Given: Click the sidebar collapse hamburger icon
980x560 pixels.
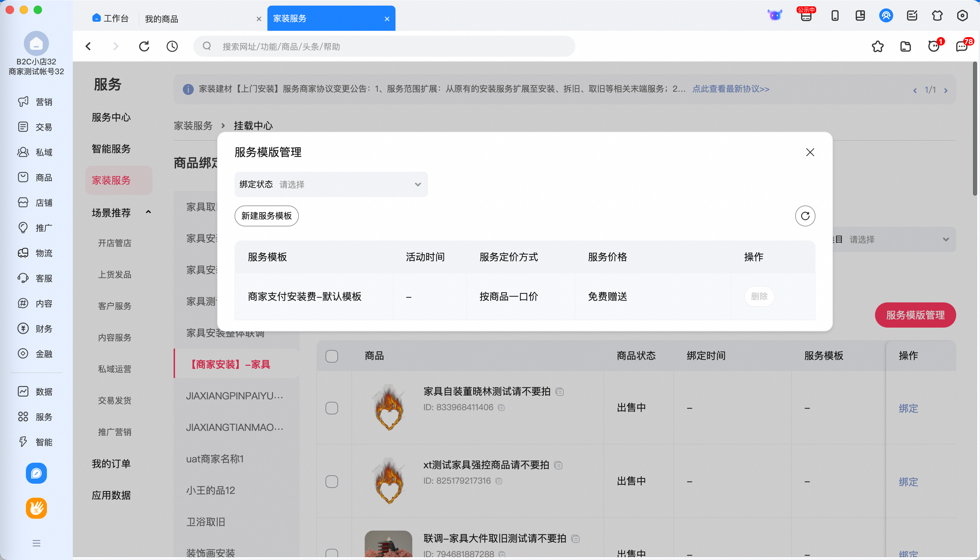Looking at the screenshot, I should click(x=36, y=543).
